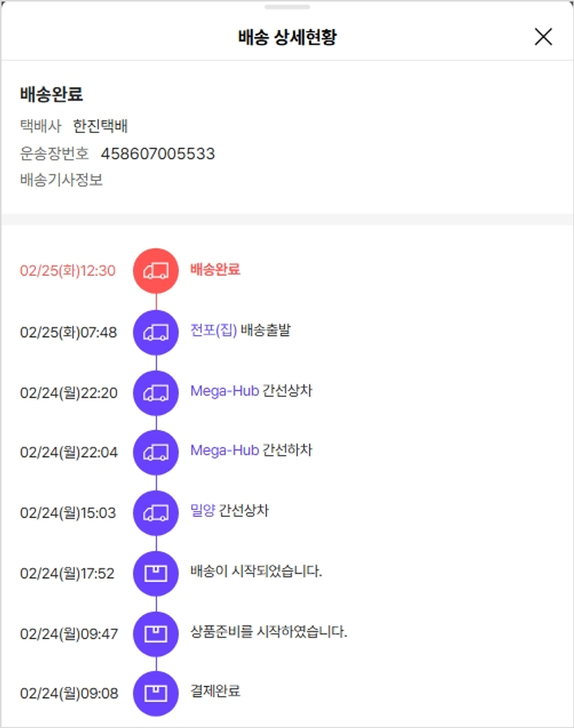Screen dimensions: 574x728
Task: Click the red 배송완료 status text in timeline
Action: [x=215, y=270]
